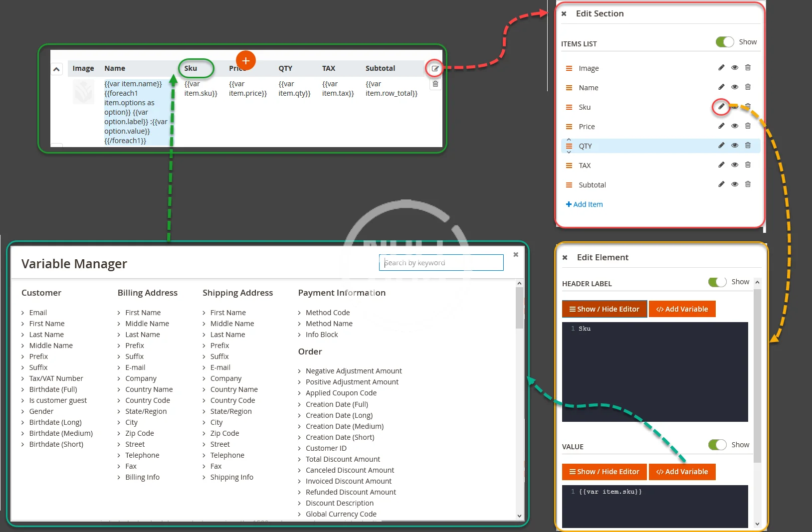Turn off the Items List Show toggle
The image size is (812, 532).
(724, 42)
